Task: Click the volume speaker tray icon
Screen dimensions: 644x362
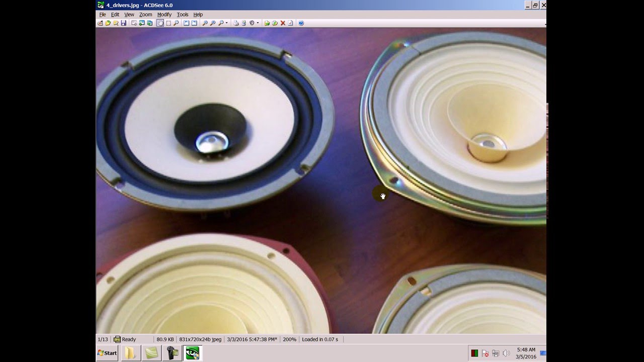Action: click(x=506, y=353)
